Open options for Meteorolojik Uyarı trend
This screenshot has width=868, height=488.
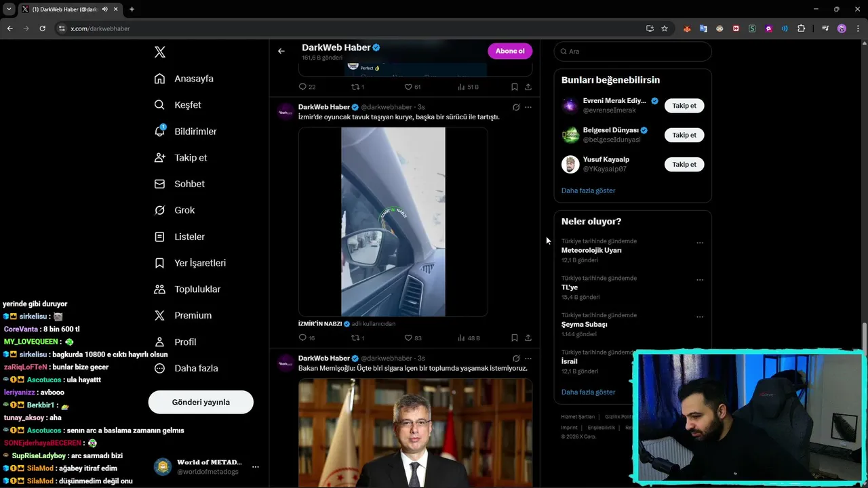coord(700,243)
